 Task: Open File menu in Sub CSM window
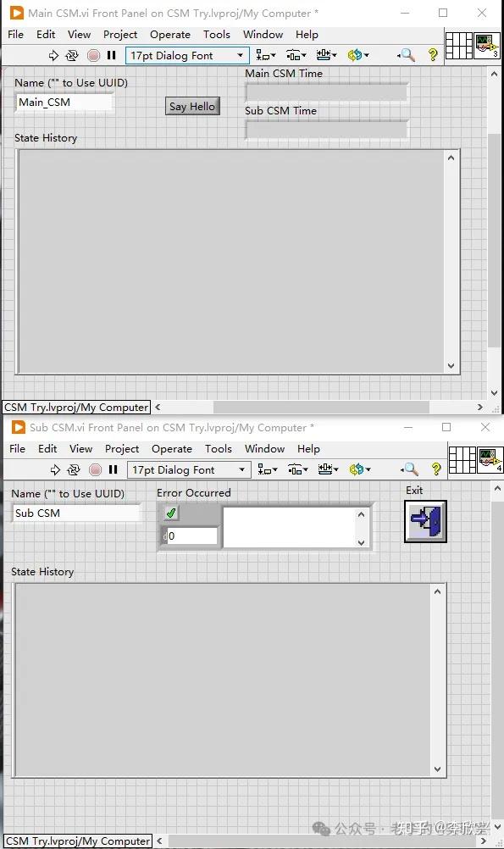point(17,448)
